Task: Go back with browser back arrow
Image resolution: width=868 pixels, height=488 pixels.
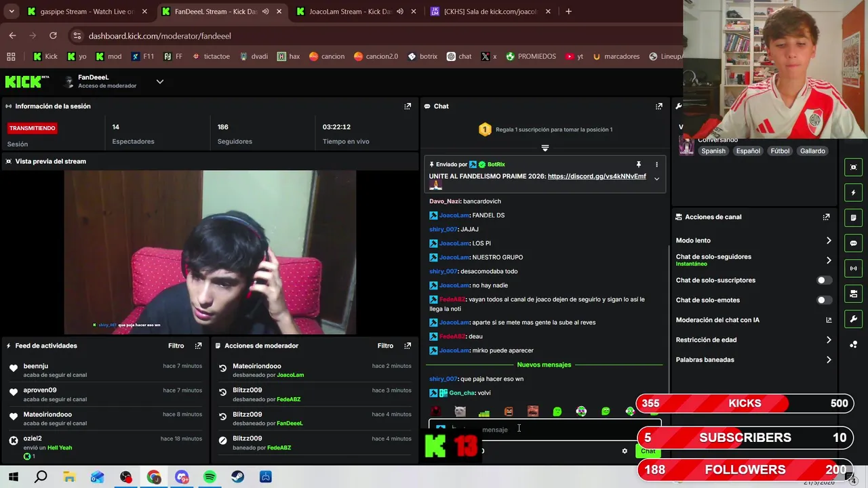Action: pos(12,35)
